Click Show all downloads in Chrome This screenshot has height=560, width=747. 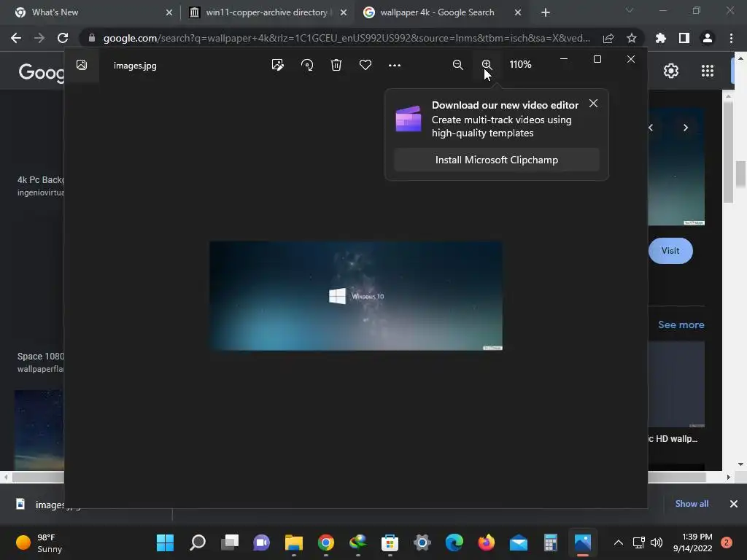click(692, 504)
